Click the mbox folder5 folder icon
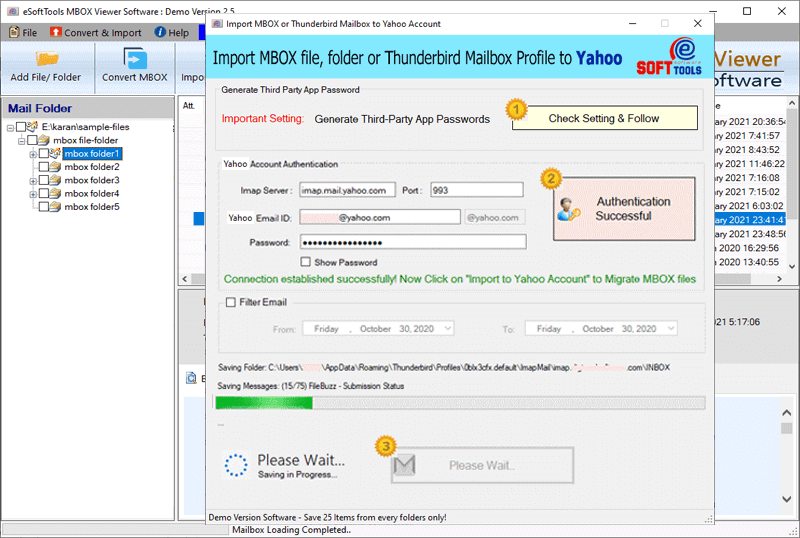Screen dimensions: 800x538 [x=56, y=207]
